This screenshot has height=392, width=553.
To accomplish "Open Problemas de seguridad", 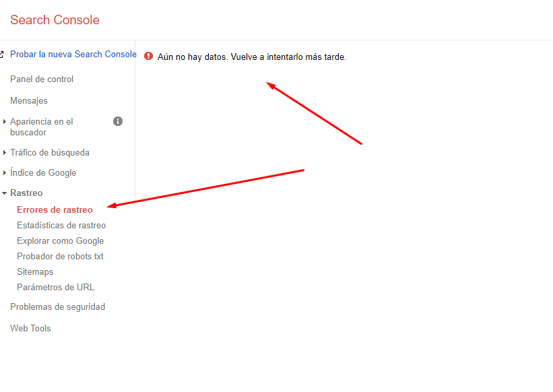I will tap(57, 307).
